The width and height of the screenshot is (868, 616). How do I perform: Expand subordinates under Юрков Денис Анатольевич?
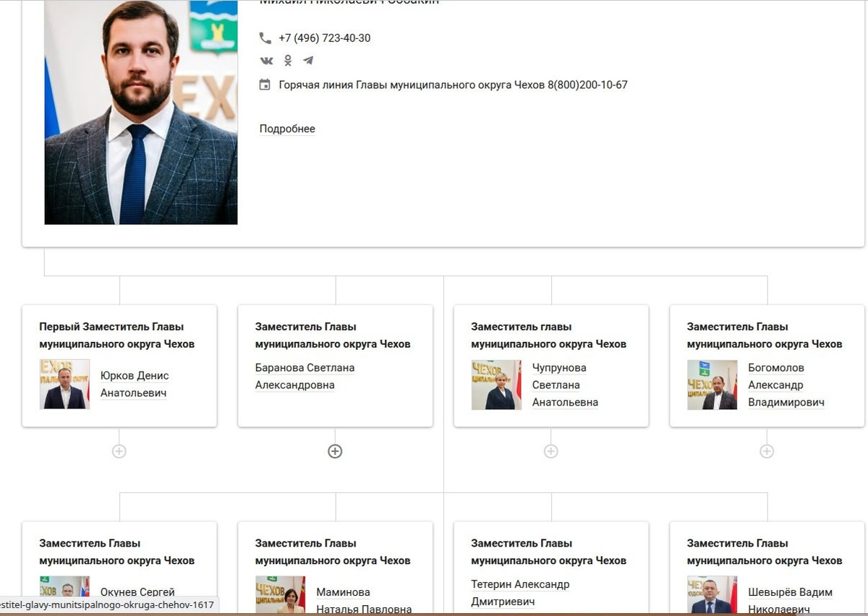(x=119, y=451)
